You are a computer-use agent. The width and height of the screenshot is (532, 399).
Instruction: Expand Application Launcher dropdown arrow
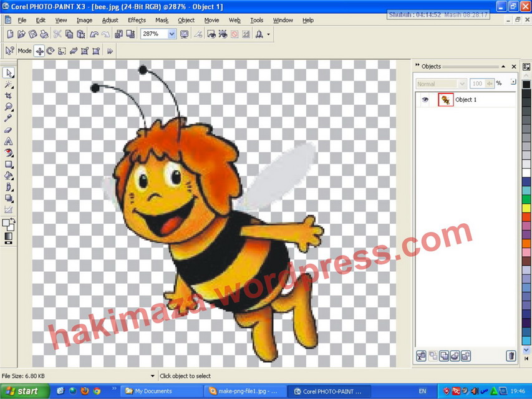[268, 34]
